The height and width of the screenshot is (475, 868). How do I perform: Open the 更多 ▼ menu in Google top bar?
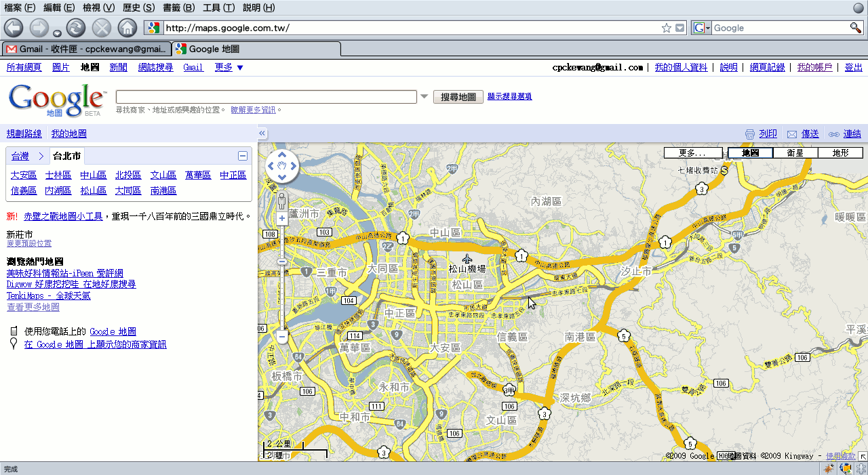[229, 67]
